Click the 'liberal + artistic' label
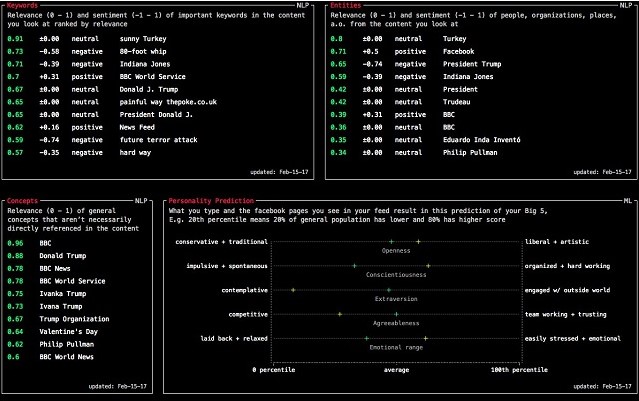The image size is (639, 401). [557, 242]
